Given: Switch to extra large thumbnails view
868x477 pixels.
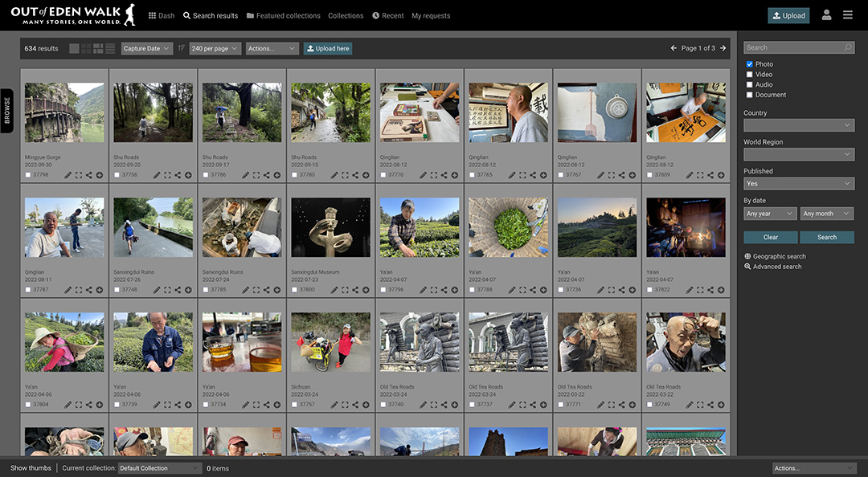Looking at the screenshot, I should [74, 49].
